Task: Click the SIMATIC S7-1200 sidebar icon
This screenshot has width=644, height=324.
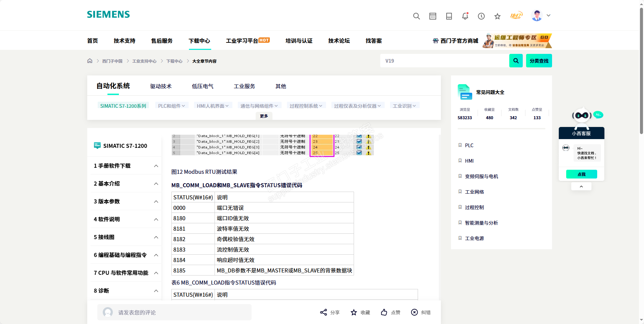Action: (x=97, y=145)
